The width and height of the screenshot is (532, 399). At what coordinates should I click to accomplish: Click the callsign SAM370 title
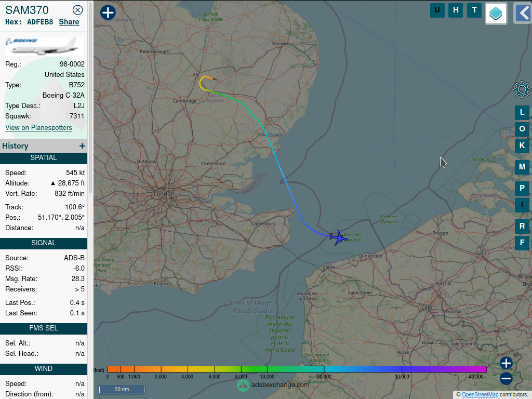coord(27,10)
